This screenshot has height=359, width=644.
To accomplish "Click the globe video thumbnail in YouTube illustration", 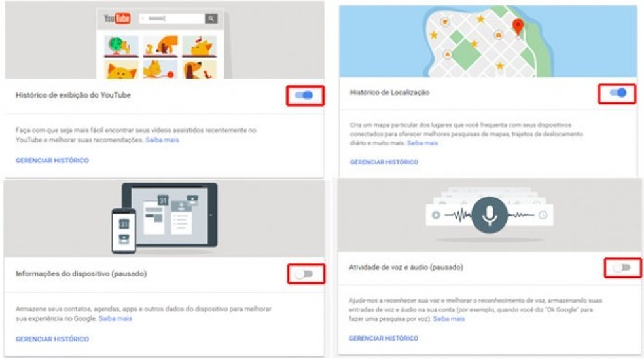I will click(x=121, y=47).
